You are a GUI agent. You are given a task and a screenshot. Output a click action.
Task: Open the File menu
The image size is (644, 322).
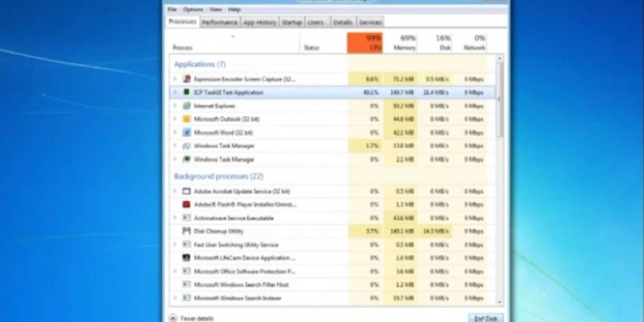click(172, 10)
